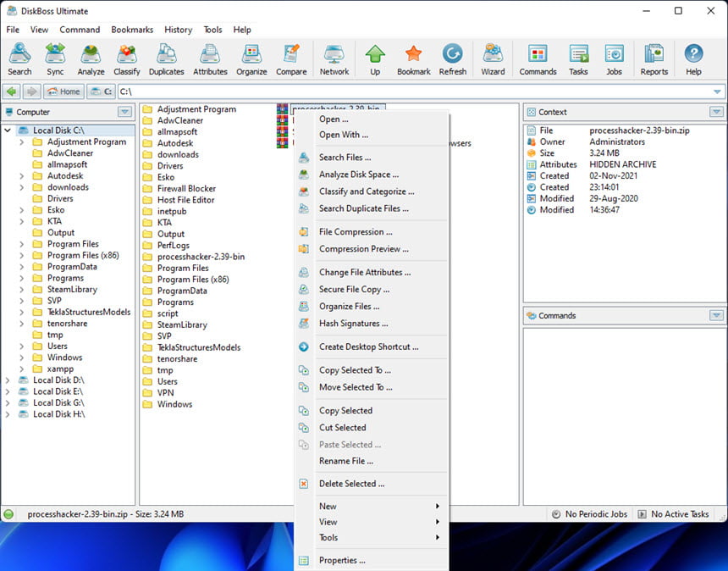
Task: Click the Delete Selected red X icon
Action: (304, 484)
